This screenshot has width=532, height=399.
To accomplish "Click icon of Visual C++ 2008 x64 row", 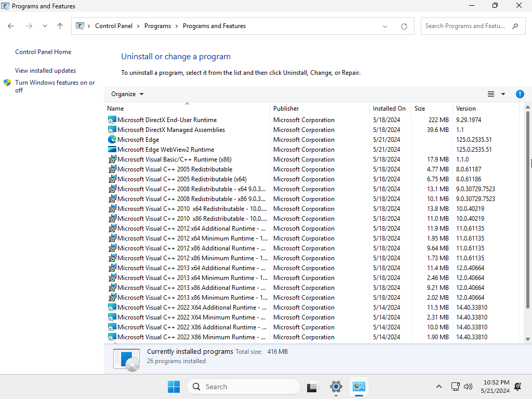I will (x=112, y=189).
